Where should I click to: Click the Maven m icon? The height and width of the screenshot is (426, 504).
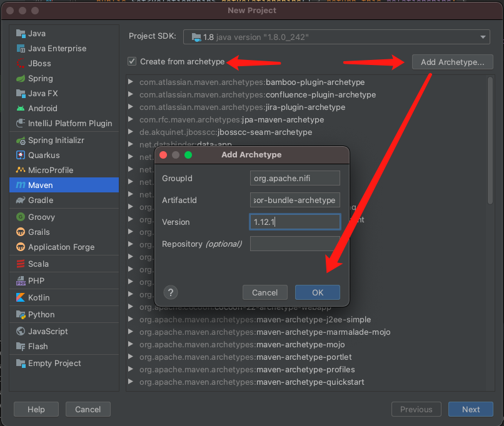tap(21, 186)
